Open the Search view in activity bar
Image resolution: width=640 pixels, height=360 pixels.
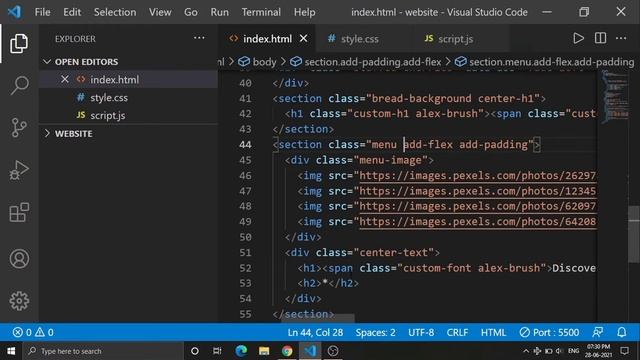(x=19, y=85)
